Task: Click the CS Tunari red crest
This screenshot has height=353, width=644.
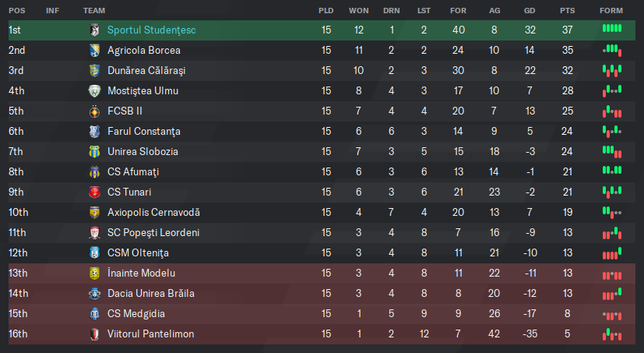Action: (x=94, y=192)
